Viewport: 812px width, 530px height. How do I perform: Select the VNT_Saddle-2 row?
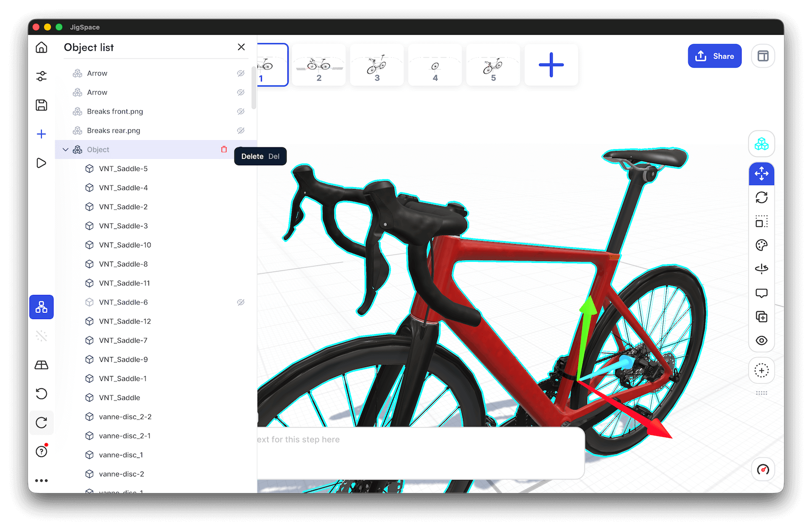(x=156, y=206)
